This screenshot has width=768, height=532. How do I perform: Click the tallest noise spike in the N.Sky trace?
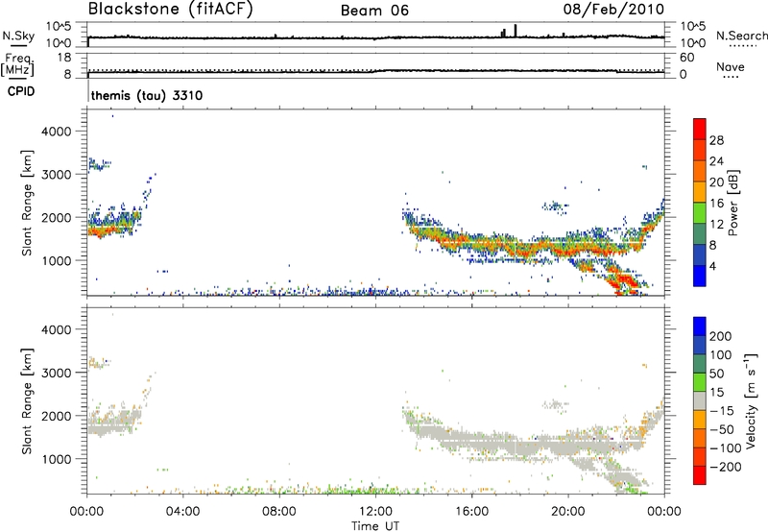pos(516,31)
